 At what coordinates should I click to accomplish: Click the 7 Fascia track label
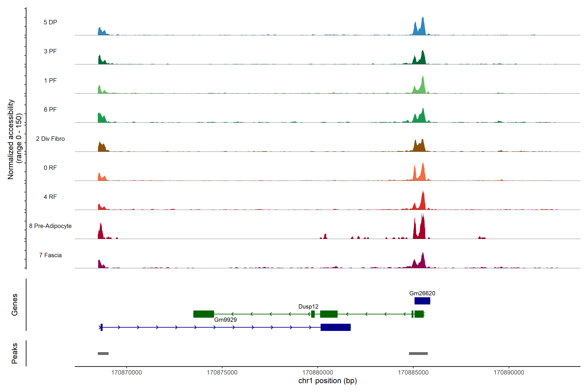click(50, 255)
